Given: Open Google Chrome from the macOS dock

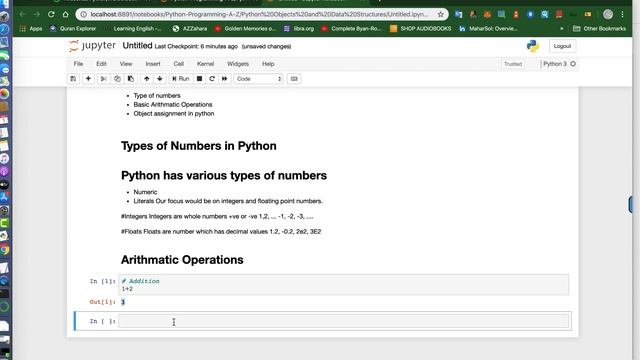Looking at the screenshot, I should 4,249.
